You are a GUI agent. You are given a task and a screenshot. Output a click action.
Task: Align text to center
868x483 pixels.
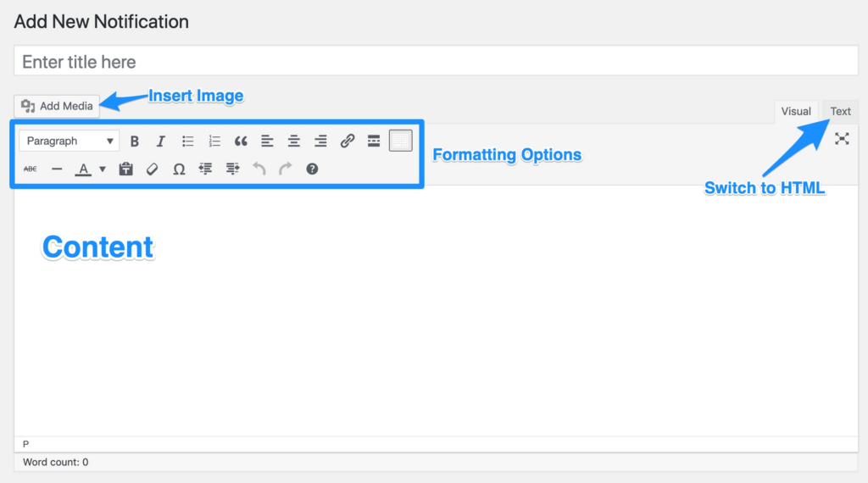(293, 142)
